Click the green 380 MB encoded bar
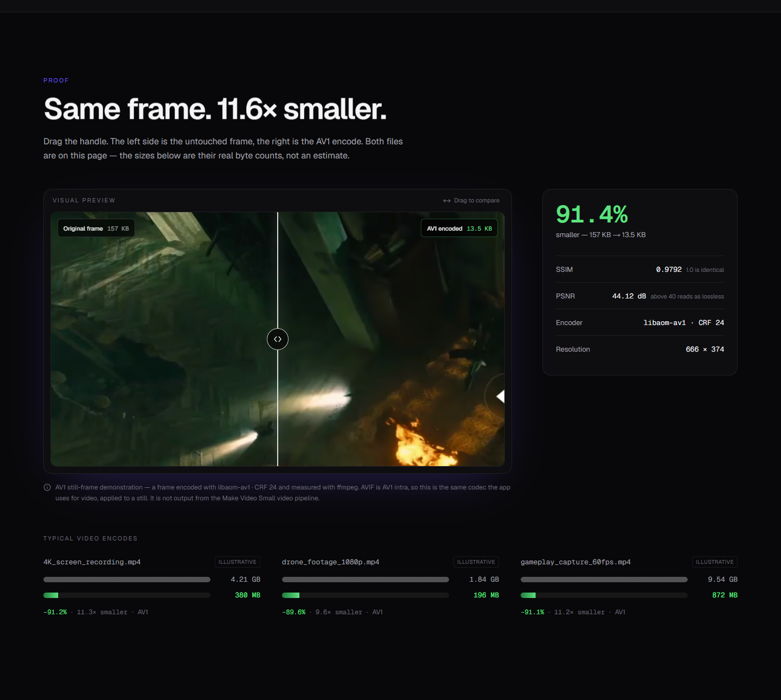This screenshot has width=781, height=700. (51, 595)
